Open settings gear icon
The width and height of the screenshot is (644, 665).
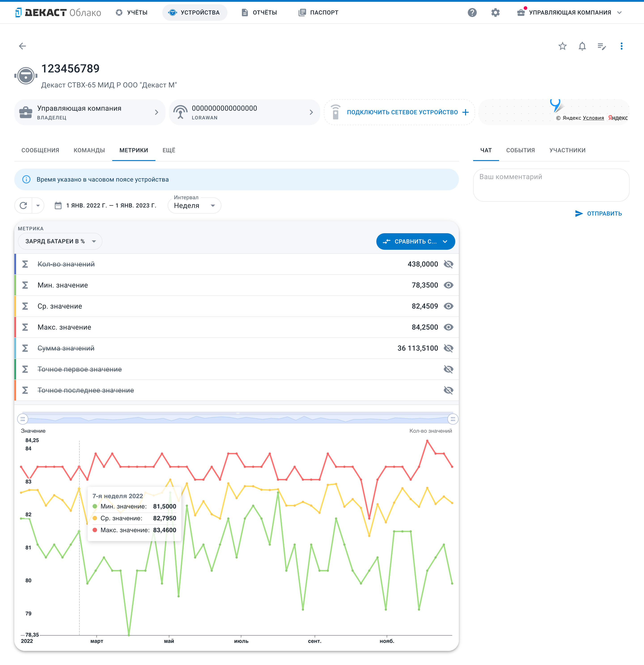[x=495, y=13]
